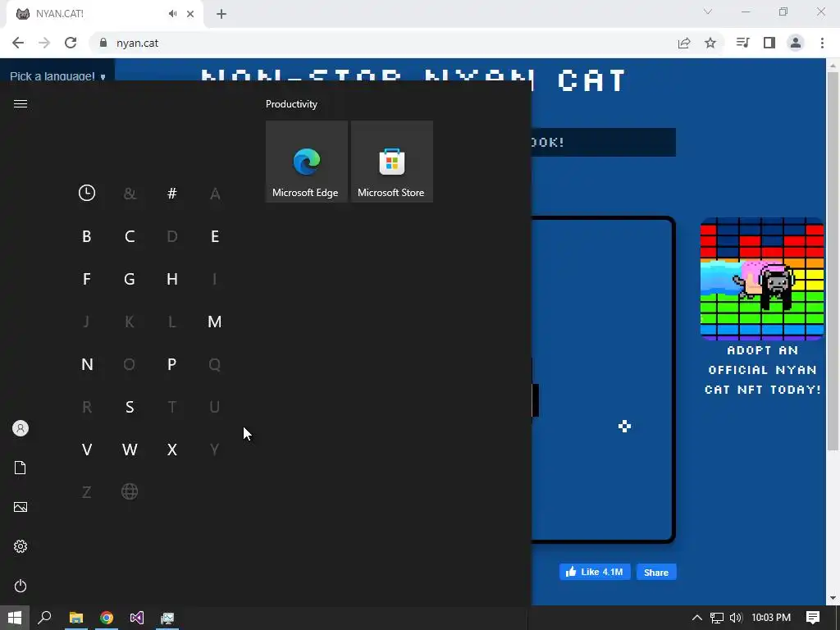
Task: Open Chrome profile avatar
Action: (x=796, y=43)
